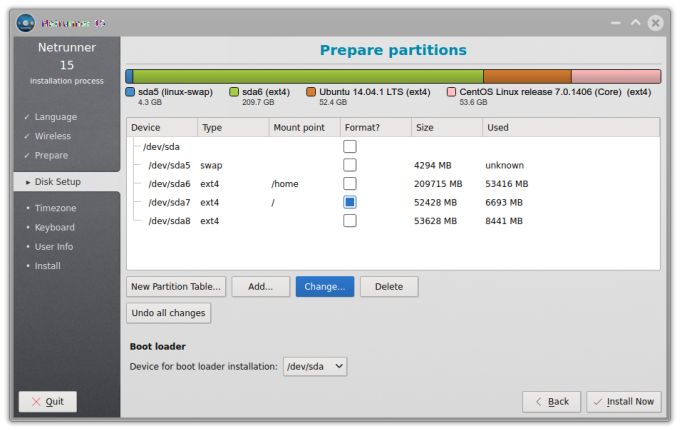Enable format checkbox for /dev/sda5 swap
Image resolution: width=680 pixels, height=431 pixels.
click(x=350, y=165)
